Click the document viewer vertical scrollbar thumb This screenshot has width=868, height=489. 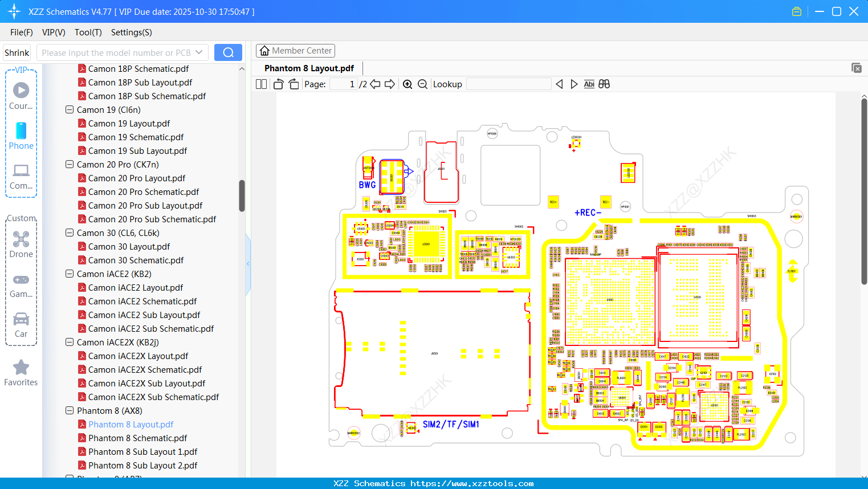pyautogui.click(x=864, y=191)
